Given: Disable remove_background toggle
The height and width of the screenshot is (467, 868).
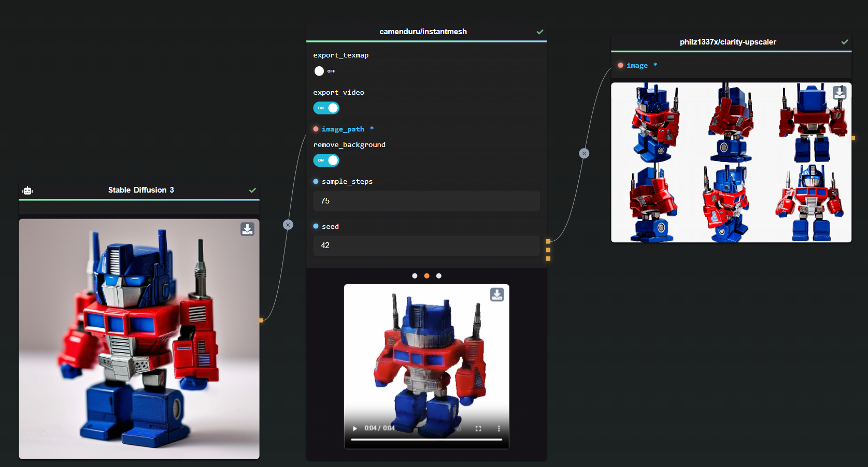Looking at the screenshot, I should pos(326,160).
